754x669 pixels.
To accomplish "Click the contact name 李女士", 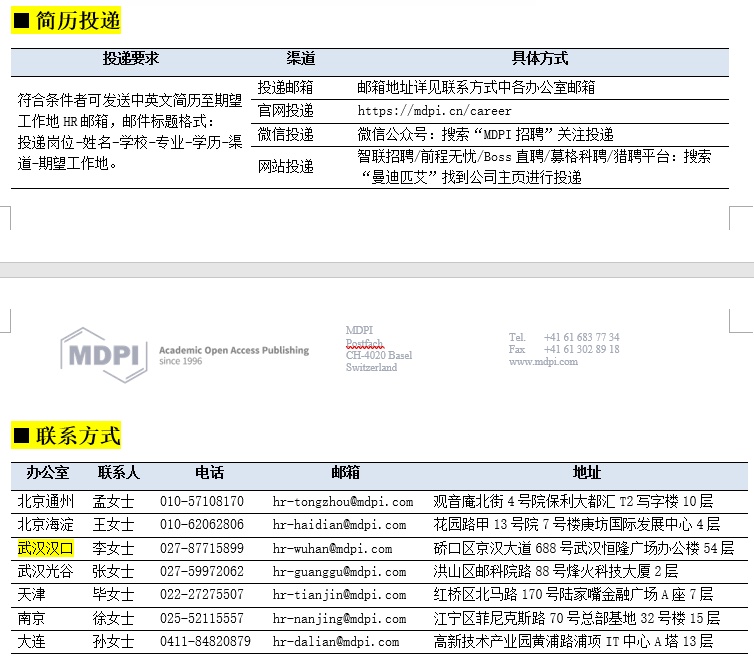I will pyautogui.click(x=113, y=548).
